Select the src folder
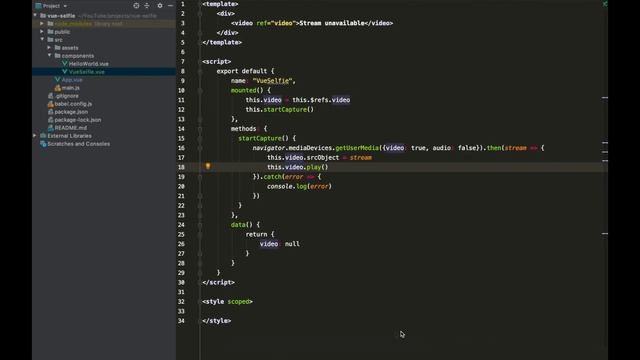Image resolution: width=640 pixels, height=360 pixels. pos(58,40)
